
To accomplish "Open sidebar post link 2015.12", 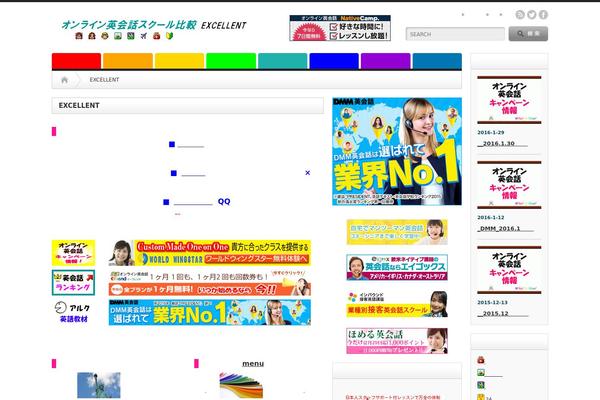I will pyautogui.click(x=502, y=313).
